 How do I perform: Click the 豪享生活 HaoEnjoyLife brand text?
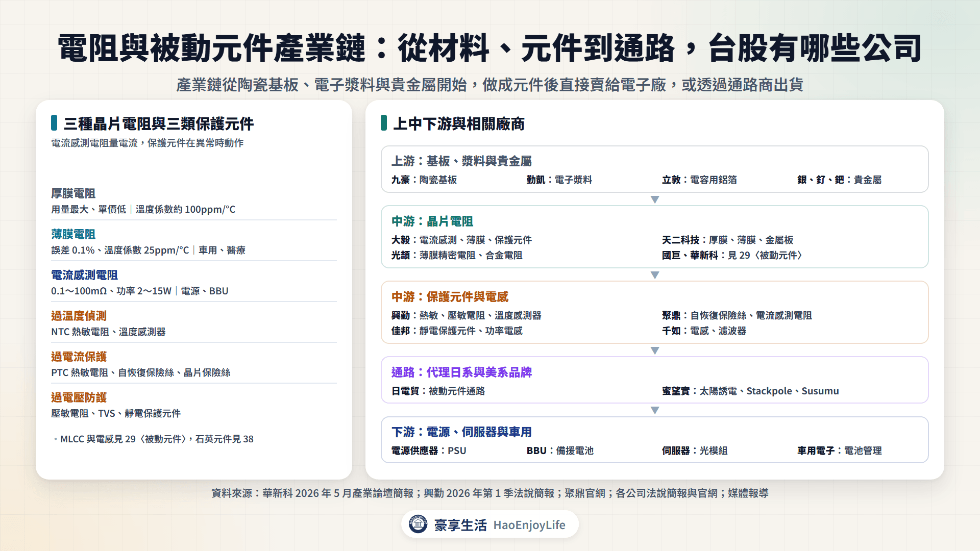click(500, 525)
